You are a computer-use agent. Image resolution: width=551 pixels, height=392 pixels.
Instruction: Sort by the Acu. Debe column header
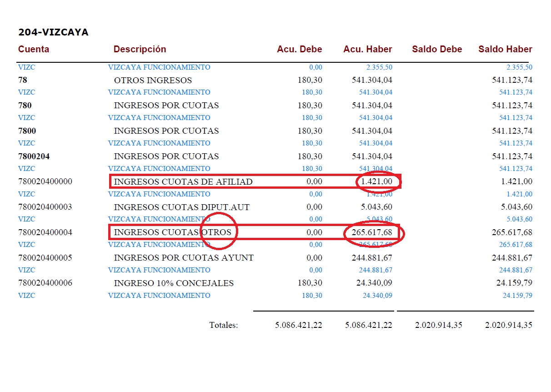click(x=299, y=49)
